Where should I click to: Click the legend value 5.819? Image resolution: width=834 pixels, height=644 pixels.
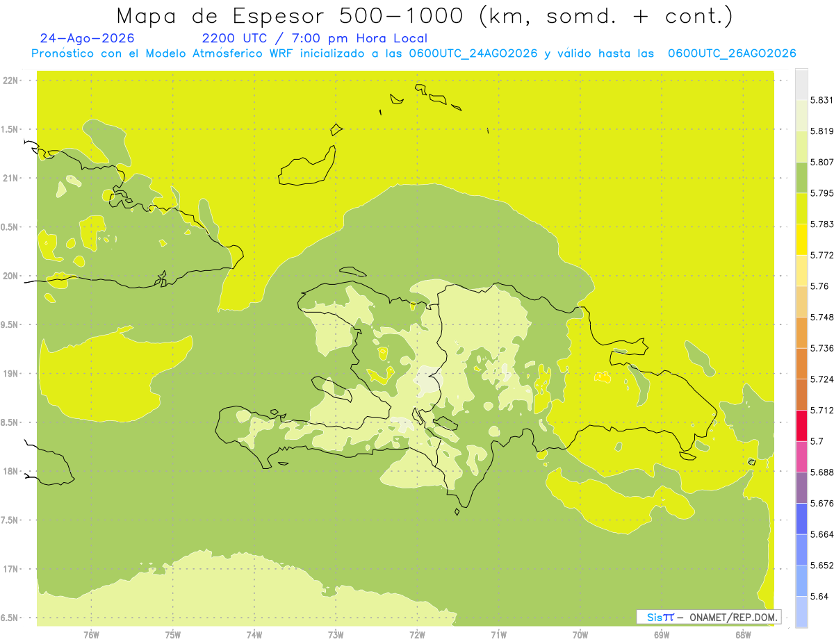tap(822, 131)
